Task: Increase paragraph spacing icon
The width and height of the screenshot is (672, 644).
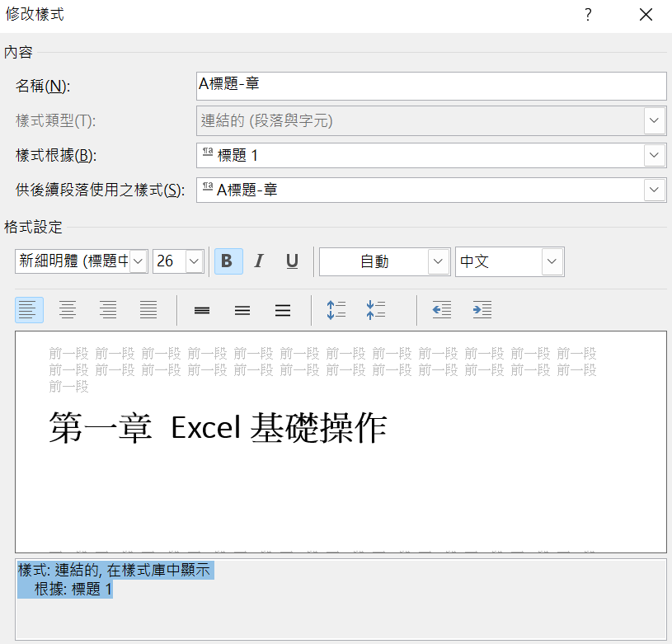Action: click(336, 310)
